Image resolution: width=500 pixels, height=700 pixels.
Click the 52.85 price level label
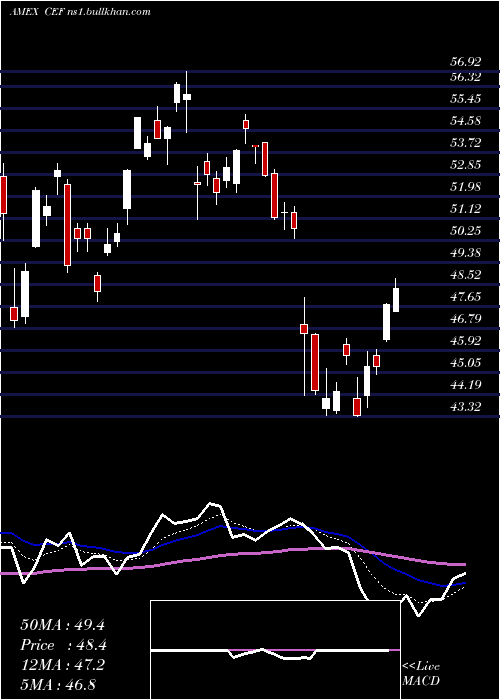(465, 165)
